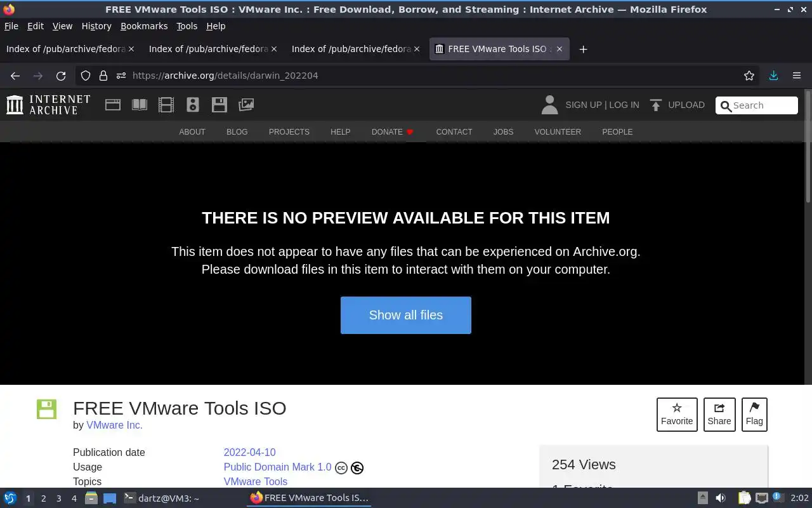Click the network tray icon
Viewport: 812px width, 508px height.
pyautogui.click(x=762, y=498)
